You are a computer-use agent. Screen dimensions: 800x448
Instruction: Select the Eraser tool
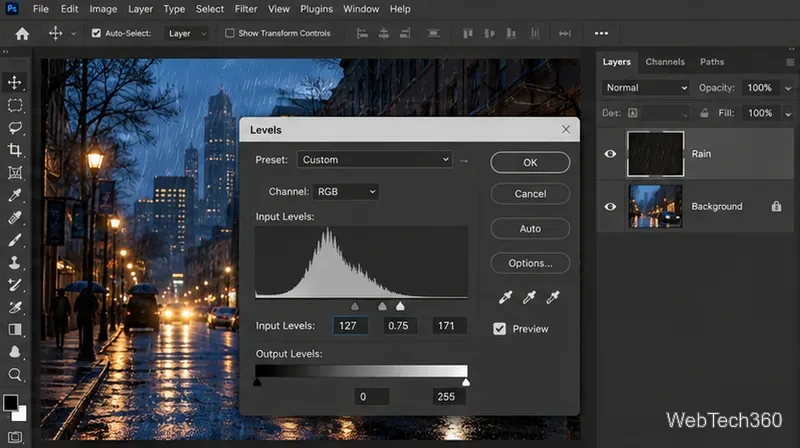[x=15, y=307]
